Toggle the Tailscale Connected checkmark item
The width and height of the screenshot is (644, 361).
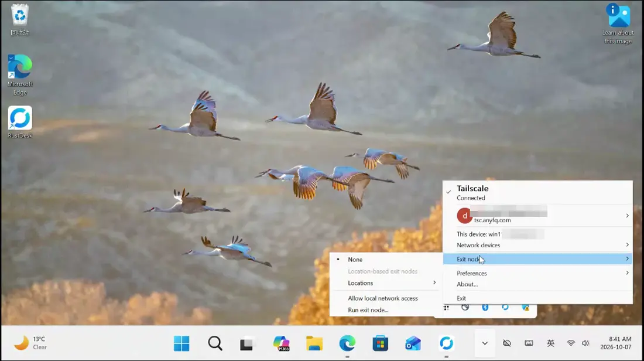tap(537, 192)
